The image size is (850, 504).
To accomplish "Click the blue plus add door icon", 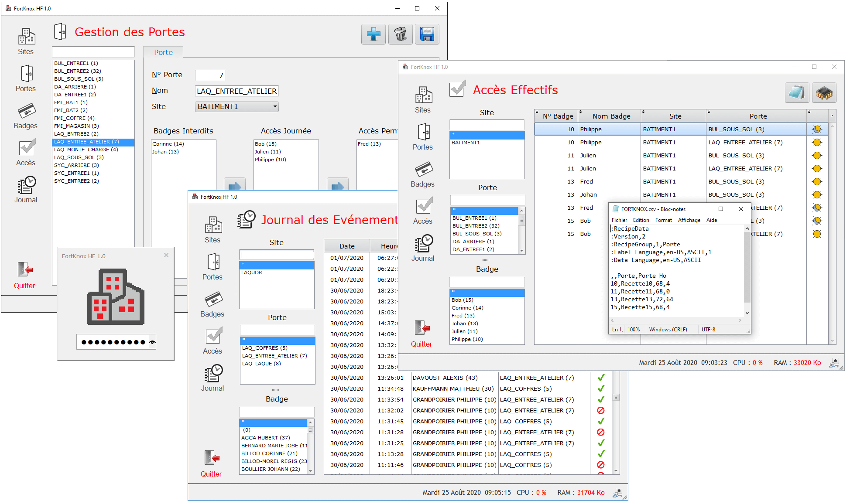I will (x=373, y=34).
